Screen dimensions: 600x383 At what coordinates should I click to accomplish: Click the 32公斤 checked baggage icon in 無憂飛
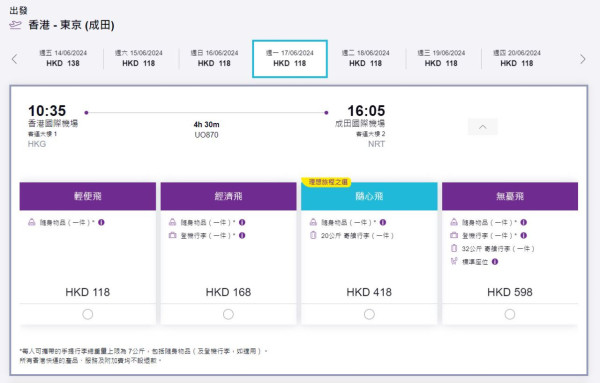pos(454,248)
